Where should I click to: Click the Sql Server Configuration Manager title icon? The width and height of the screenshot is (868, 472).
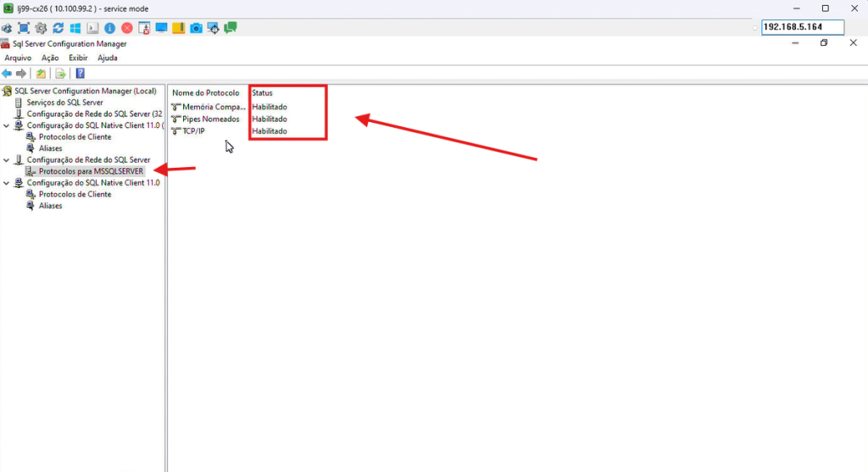pyautogui.click(x=5, y=44)
